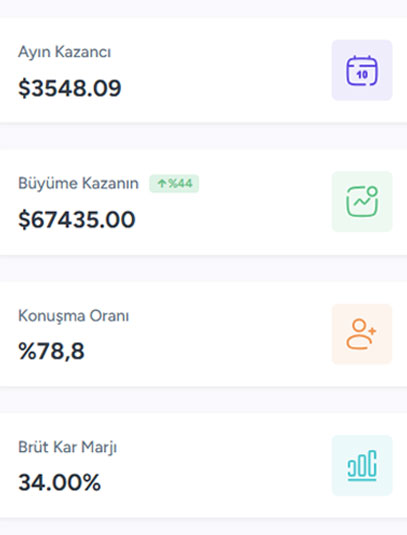This screenshot has height=535, width=407.
Task: Click the $3548.09 earnings value
Action: (x=70, y=88)
